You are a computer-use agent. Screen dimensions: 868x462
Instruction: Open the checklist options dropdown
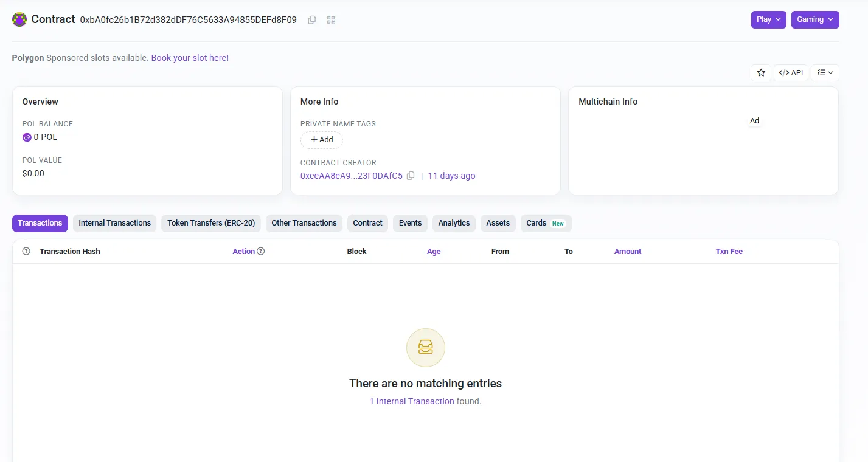point(825,73)
